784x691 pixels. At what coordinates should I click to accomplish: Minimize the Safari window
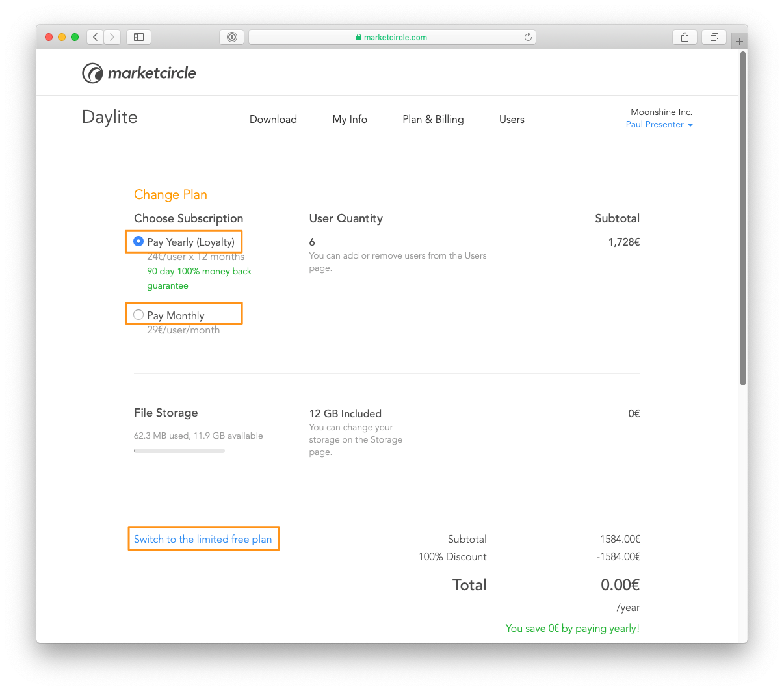coord(62,37)
